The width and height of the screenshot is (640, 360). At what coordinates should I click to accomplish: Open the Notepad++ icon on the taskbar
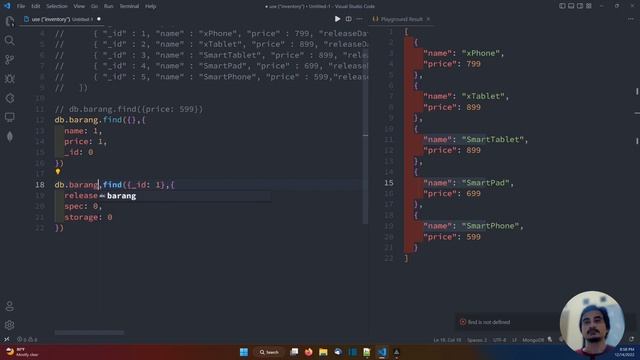tap(367, 352)
